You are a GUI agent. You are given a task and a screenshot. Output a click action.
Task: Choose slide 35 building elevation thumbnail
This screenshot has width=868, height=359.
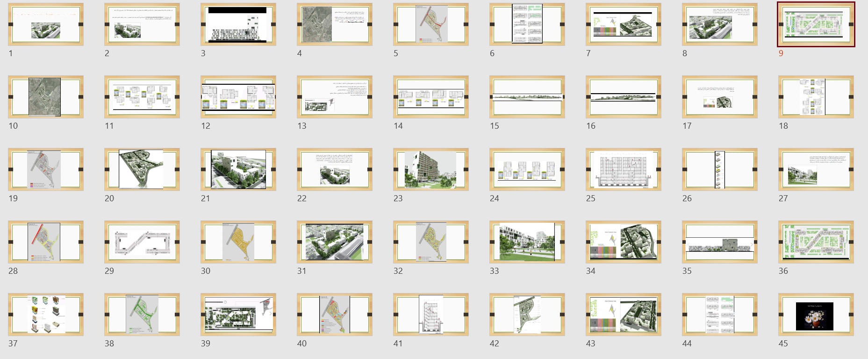(720, 242)
